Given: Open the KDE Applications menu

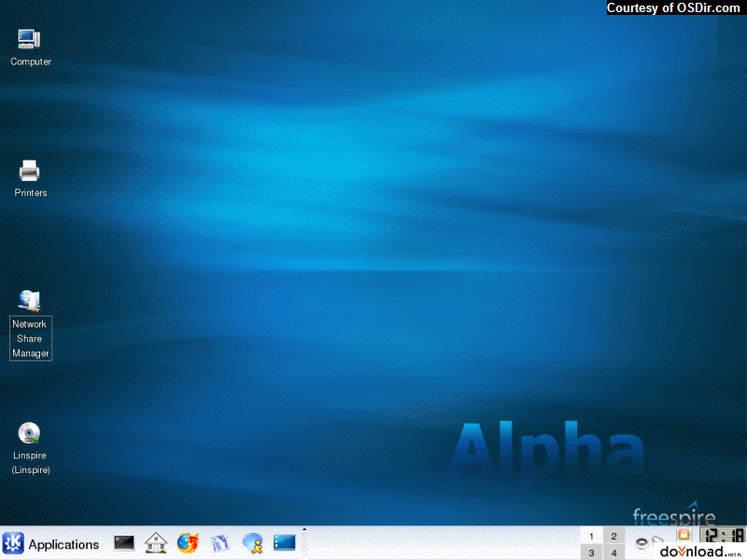Looking at the screenshot, I should (x=51, y=544).
